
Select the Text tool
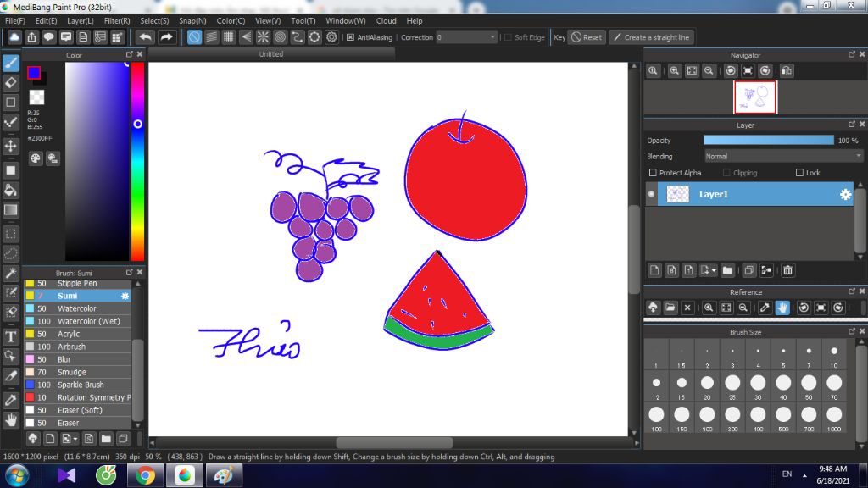(10, 336)
